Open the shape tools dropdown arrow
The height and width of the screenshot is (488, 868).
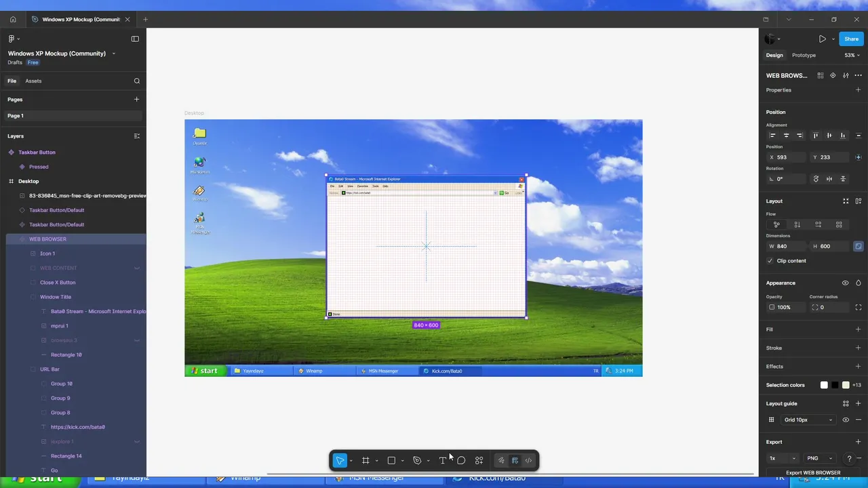pyautogui.click(x=402, y=461)
